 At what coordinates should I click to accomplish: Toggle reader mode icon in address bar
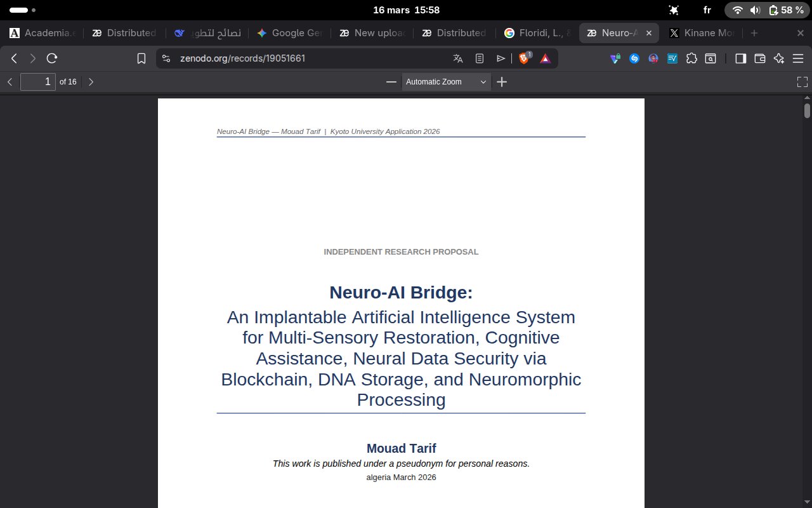[480, 58]
